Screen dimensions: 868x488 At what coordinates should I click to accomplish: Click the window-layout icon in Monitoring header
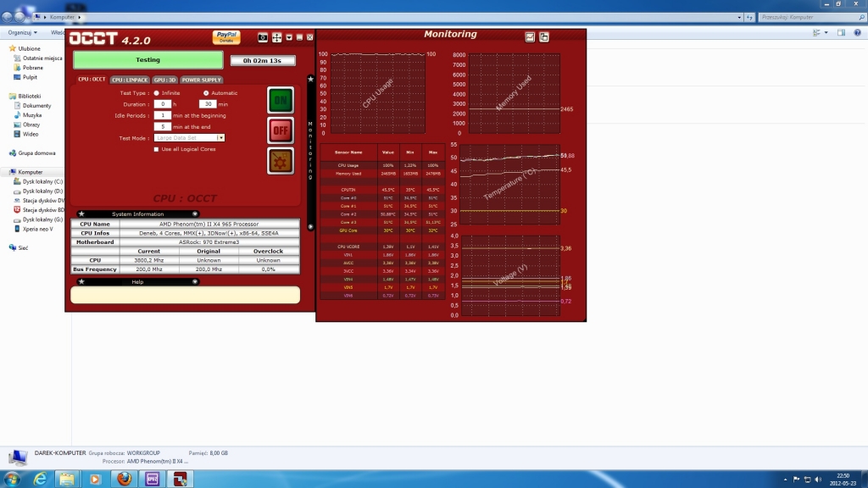click(544, 37)
